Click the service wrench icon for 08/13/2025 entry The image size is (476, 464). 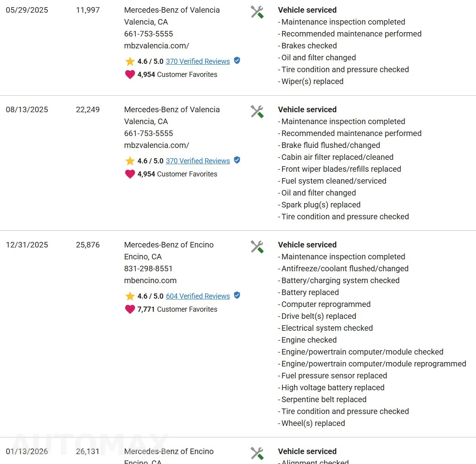click(257, 111)
